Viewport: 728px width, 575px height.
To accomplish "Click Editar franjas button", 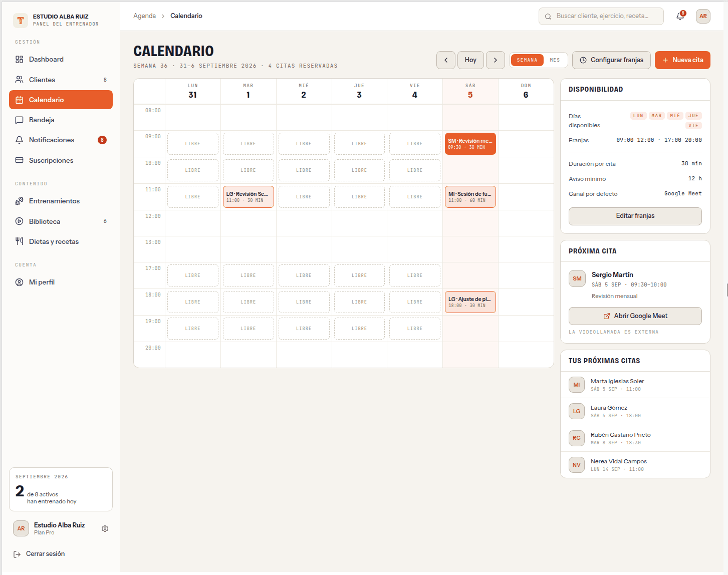I will (635, 216).
